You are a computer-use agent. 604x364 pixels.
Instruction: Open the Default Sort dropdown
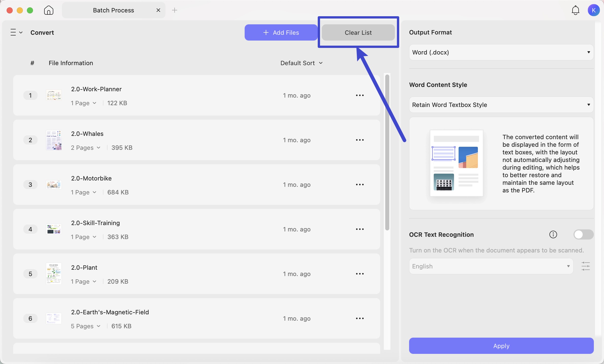(x=301, y=63)
